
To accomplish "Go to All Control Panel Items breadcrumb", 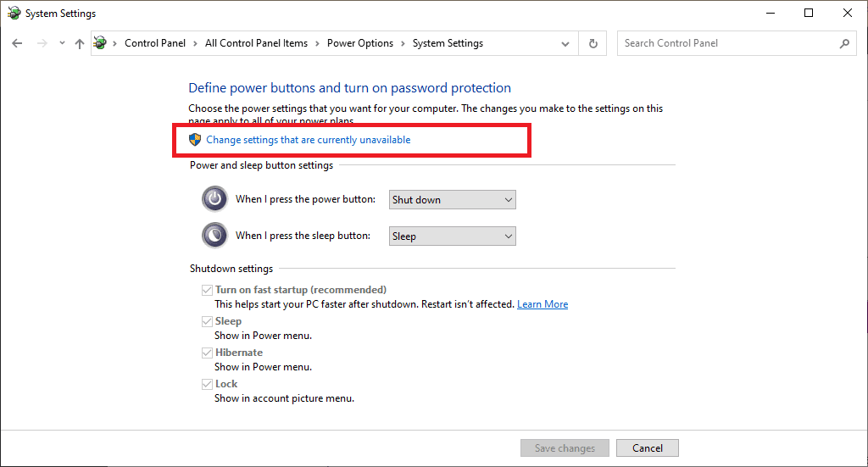I will 256,43.
